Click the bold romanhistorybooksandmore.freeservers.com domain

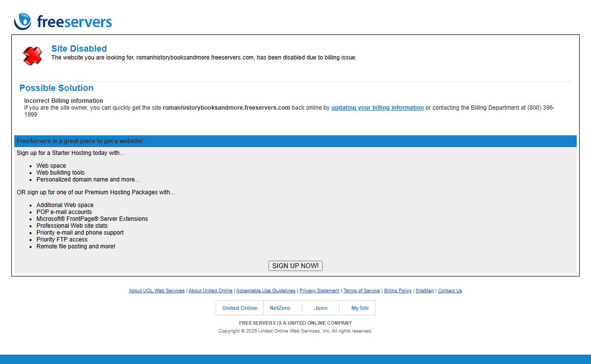[227, 108]
